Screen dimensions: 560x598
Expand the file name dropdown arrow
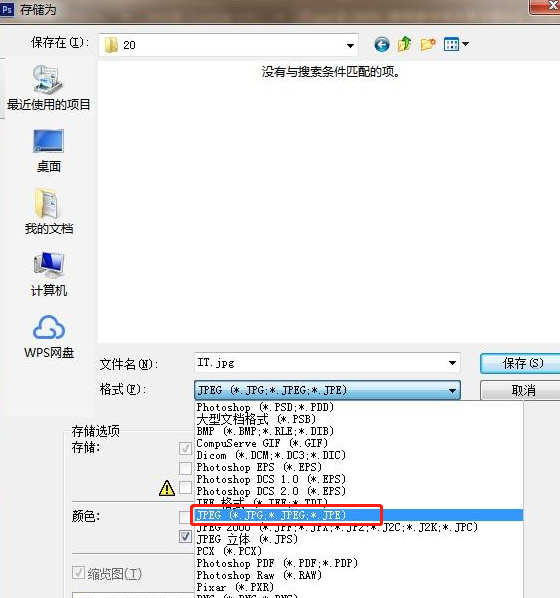pyautogui.click(x=452, y=363)
